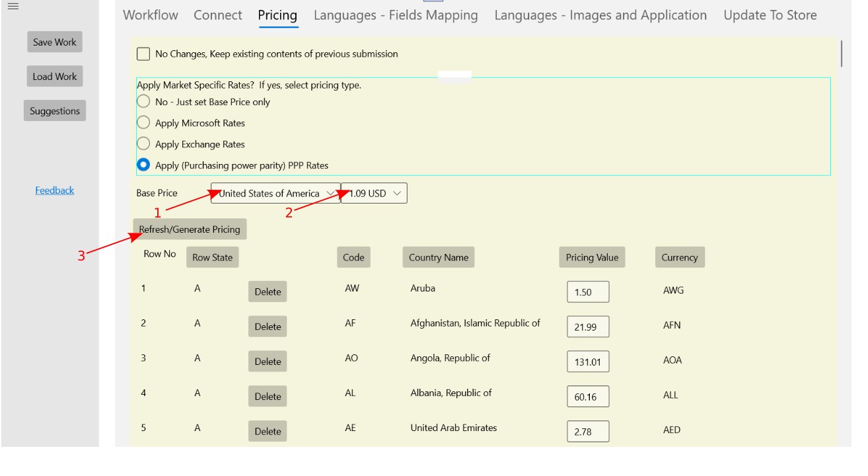868x476 pixels.
Task: Open the Update To Store tab
Action: [770, 15]
